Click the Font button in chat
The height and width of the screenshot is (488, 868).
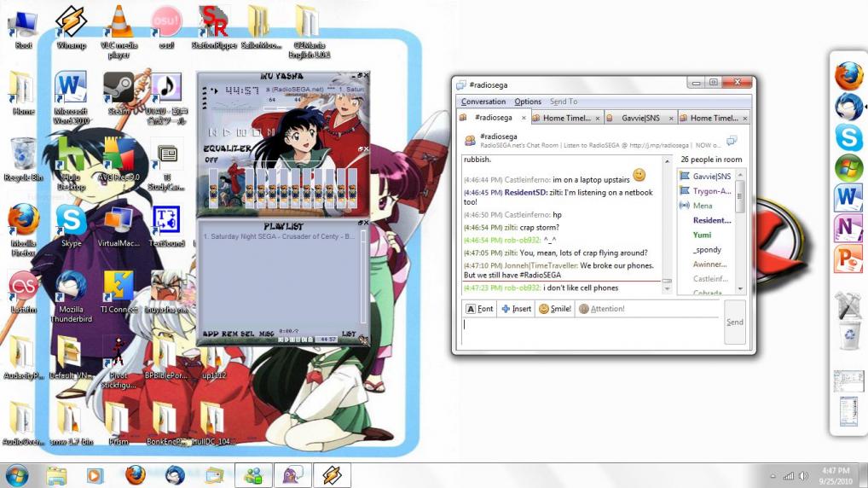coord(479,309)
